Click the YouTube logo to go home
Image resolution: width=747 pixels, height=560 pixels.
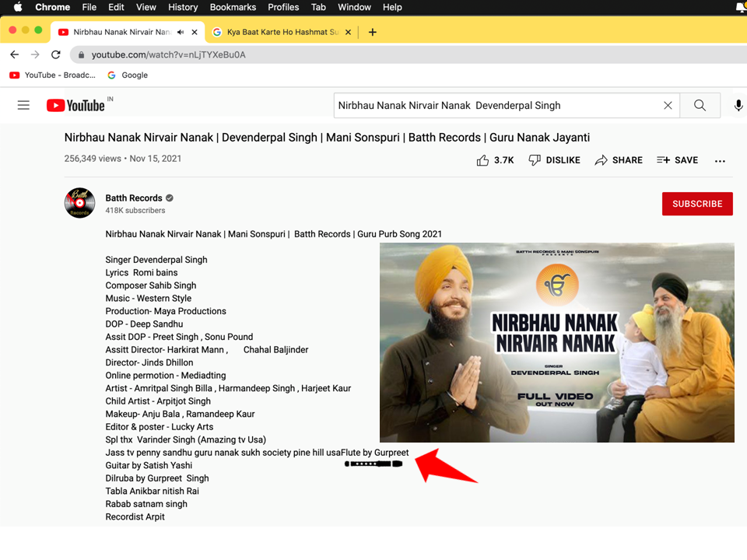[x=75, y=105]
